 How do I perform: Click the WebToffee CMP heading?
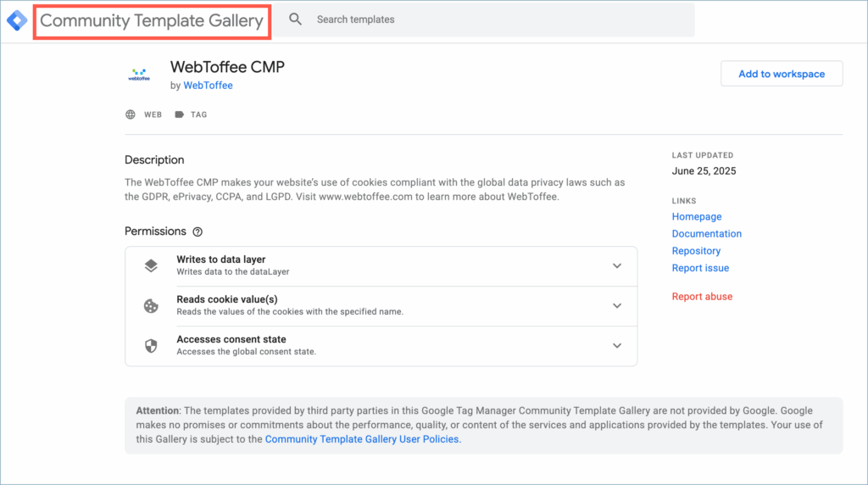227,66
